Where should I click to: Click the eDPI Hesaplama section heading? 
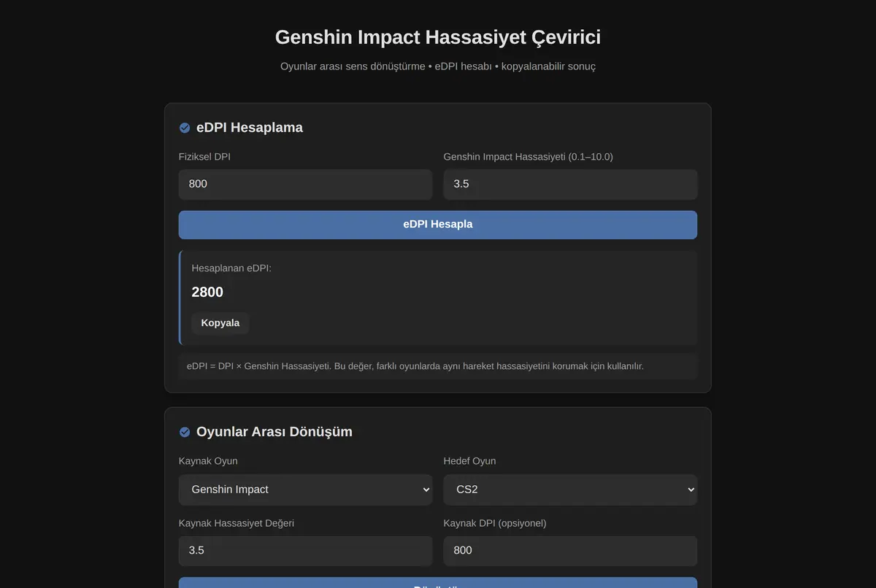pyautogui.click(x=250, y=128)
